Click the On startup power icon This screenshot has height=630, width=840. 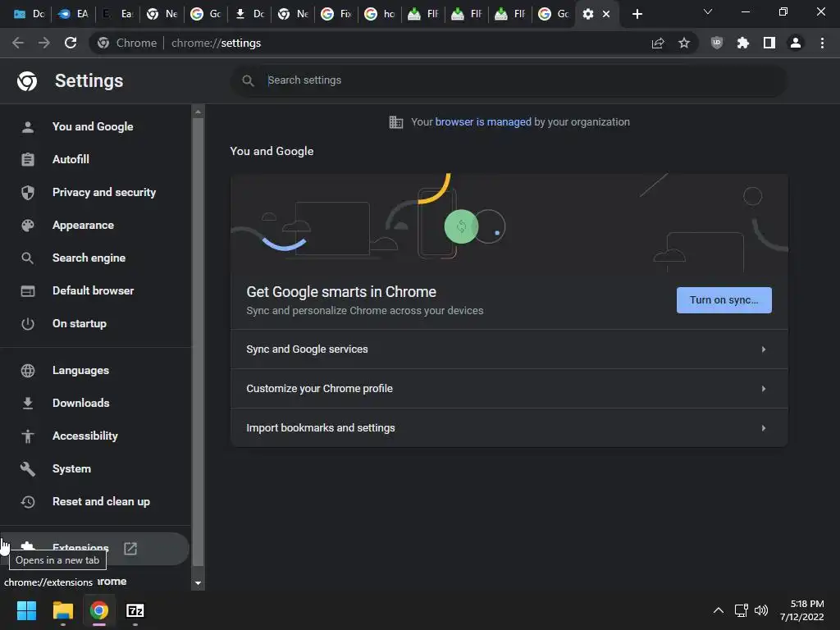(x=28, y=323)
